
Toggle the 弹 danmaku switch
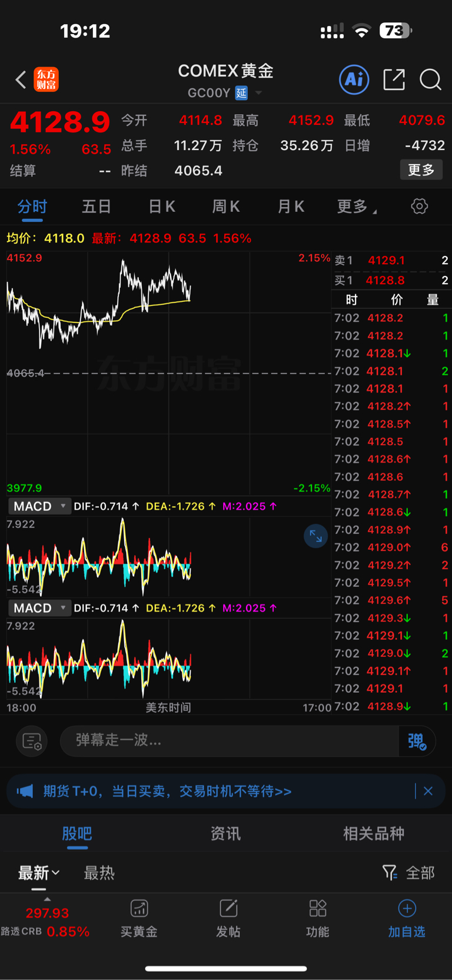click(417, 741)
